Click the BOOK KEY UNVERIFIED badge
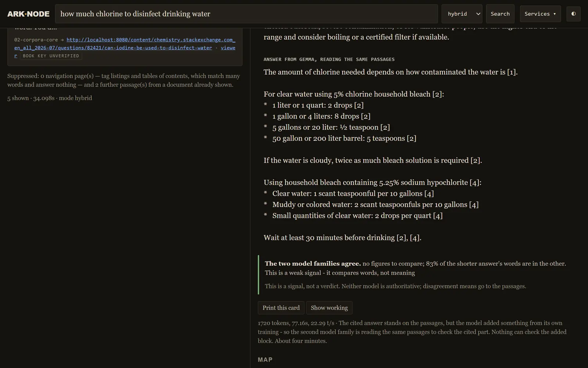The image size is (588, 368). 51,56
